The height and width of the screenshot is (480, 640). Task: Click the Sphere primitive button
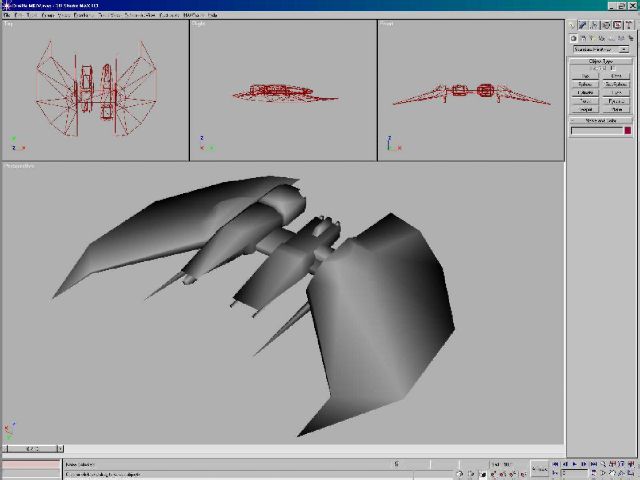(584, 84)
